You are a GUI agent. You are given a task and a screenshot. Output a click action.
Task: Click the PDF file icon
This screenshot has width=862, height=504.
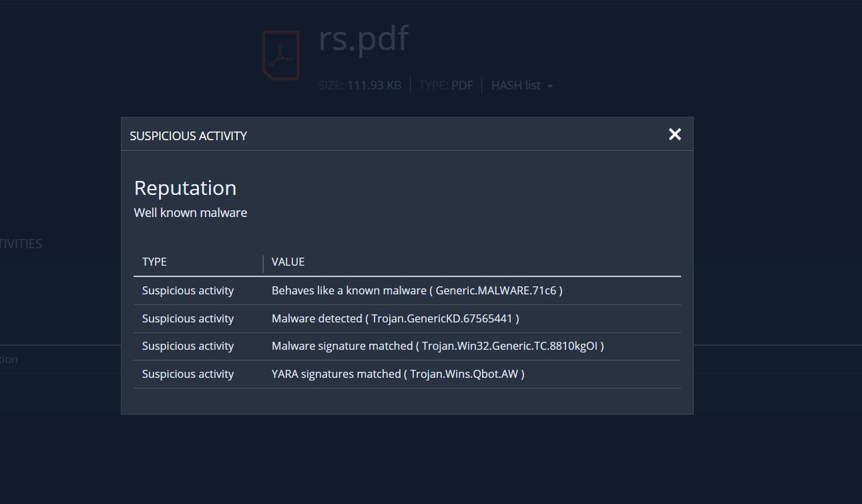click(x=280, y=55)
